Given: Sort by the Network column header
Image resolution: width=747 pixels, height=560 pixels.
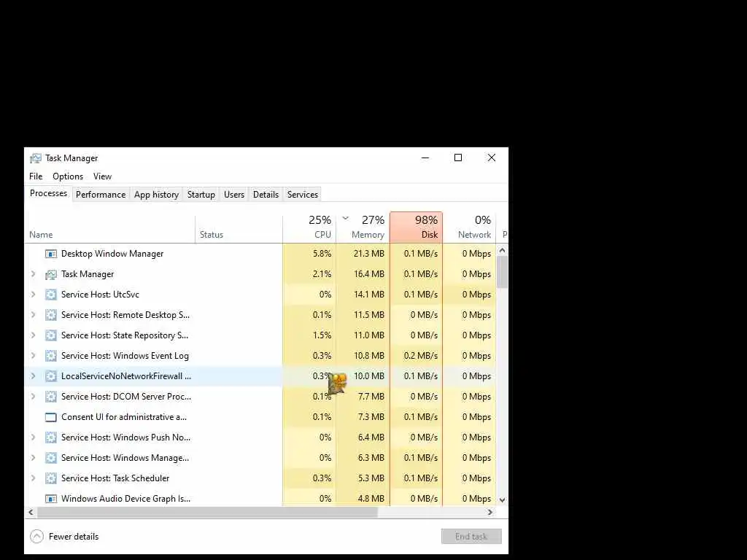Looking at the screenshot, I should pos(469,227).
